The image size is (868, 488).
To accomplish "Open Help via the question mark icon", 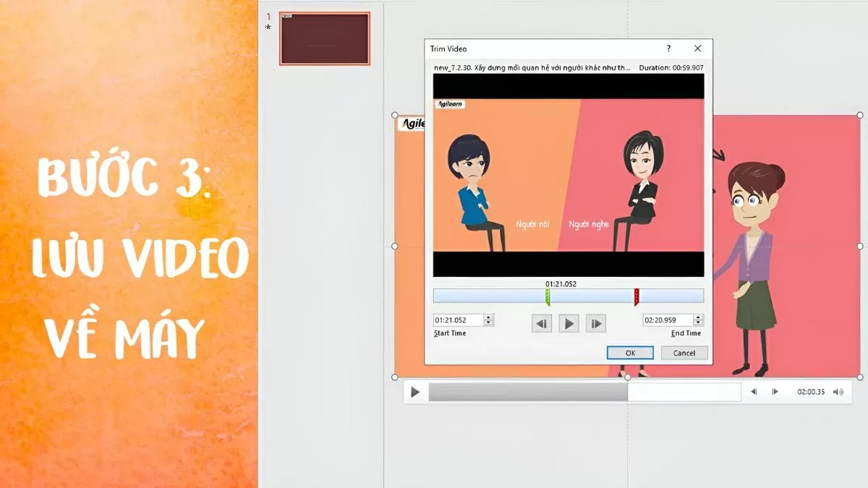I will coord(668,48).
